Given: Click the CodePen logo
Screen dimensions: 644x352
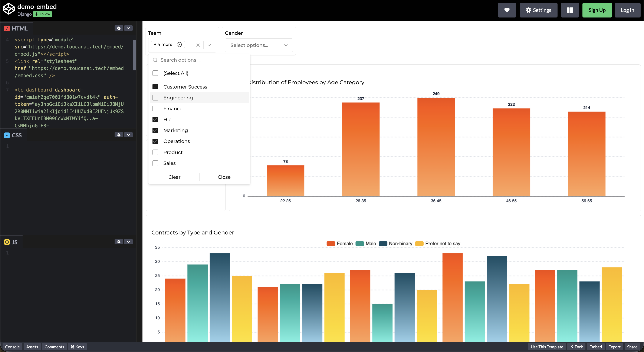Looking at the screenshot, I should [x=9, y=8].
